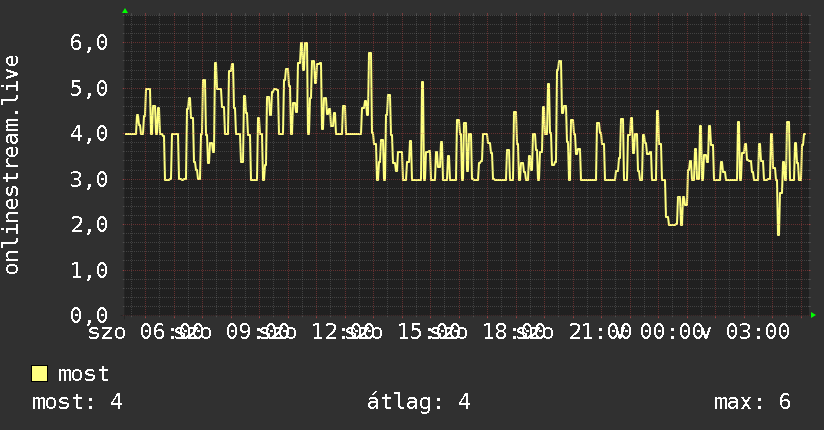Screen dimensions: 824x430
Task: Click the 03:00 time marker on X-axis
Action: tap(757, 332)
